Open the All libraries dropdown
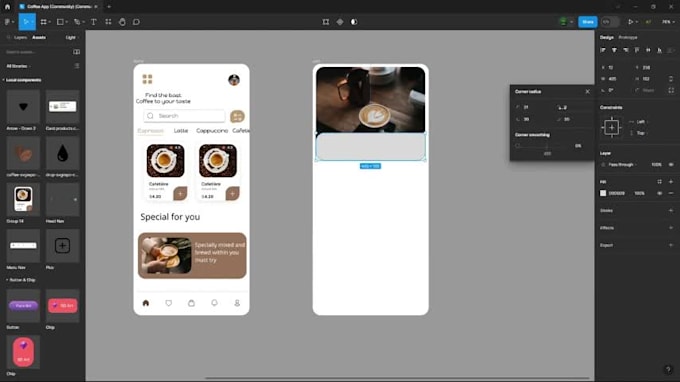680x382 pixels. click(x=19, y=66)
